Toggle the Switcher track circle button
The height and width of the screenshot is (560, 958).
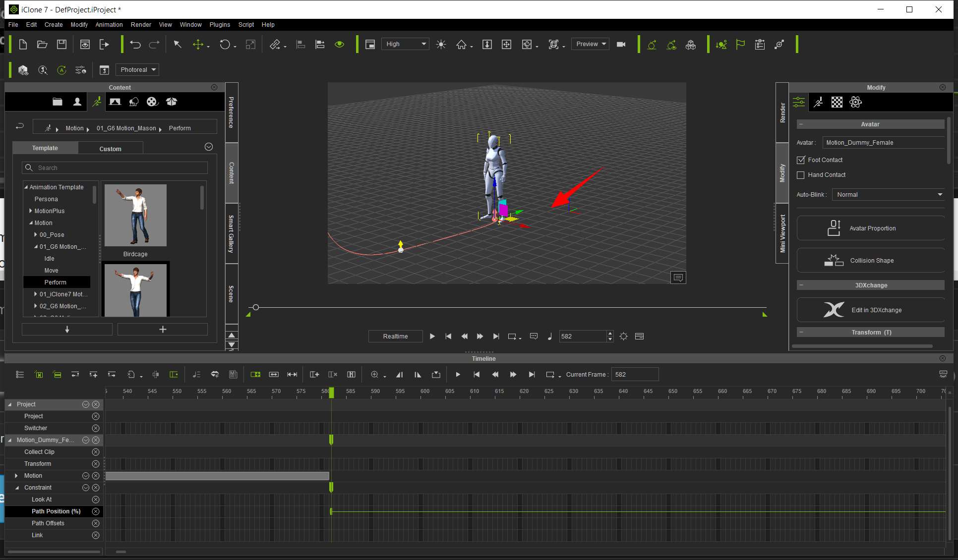[96, 428]
